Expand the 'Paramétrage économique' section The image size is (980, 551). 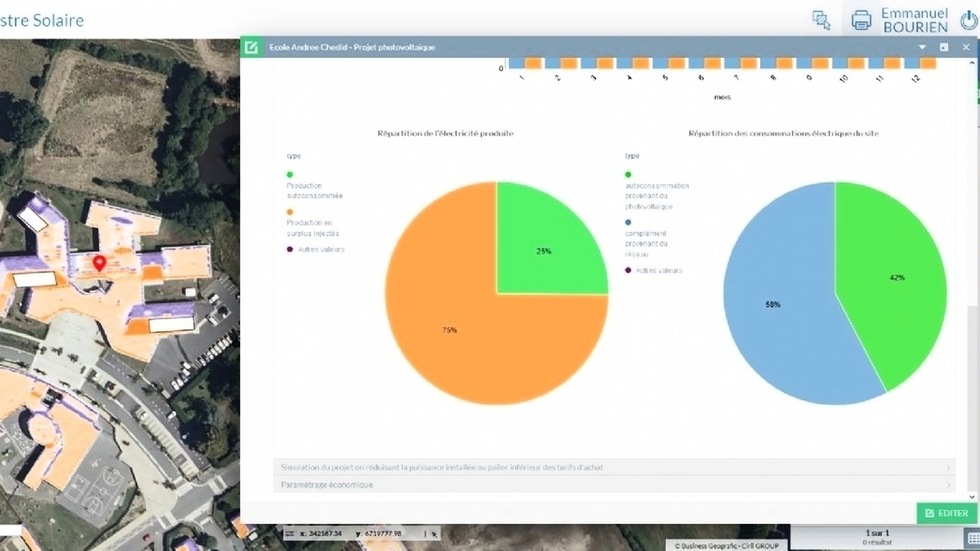pyautogui.click(x=612, y=485)
